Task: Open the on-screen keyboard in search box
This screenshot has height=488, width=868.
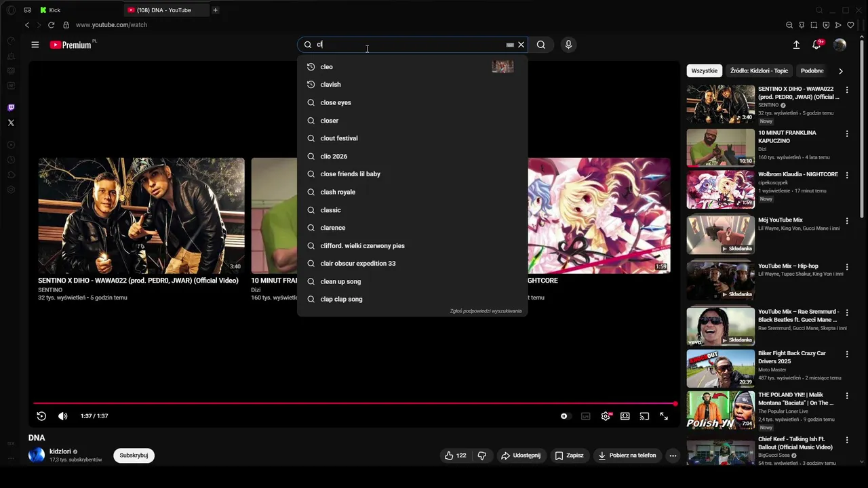Action: pyautogui.click(x=510, y=45)
